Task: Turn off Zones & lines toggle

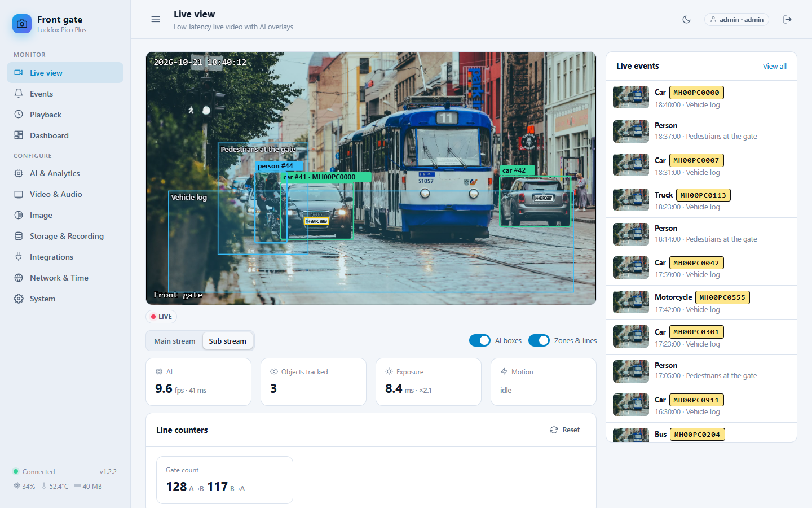Action: [x=539, y=340]
